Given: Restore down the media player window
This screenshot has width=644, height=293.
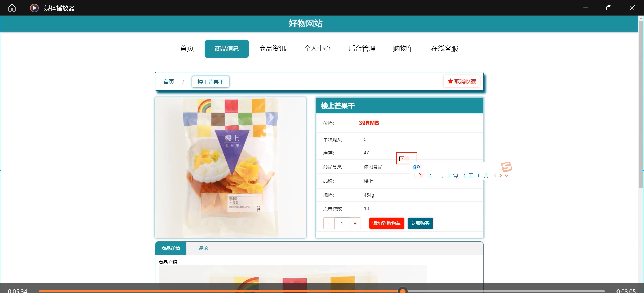Looking at the screenshot, I should (609, 8).
